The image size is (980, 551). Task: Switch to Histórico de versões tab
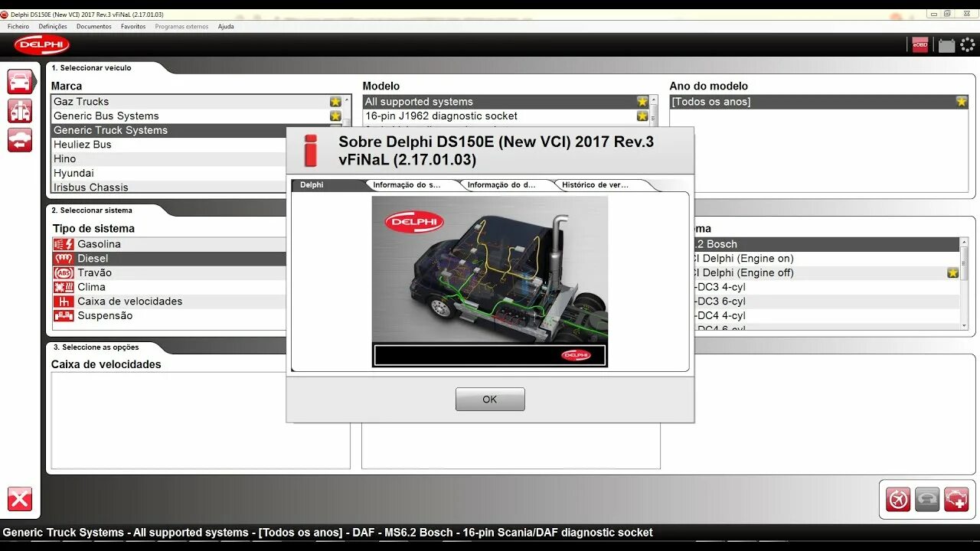point(600,184)
